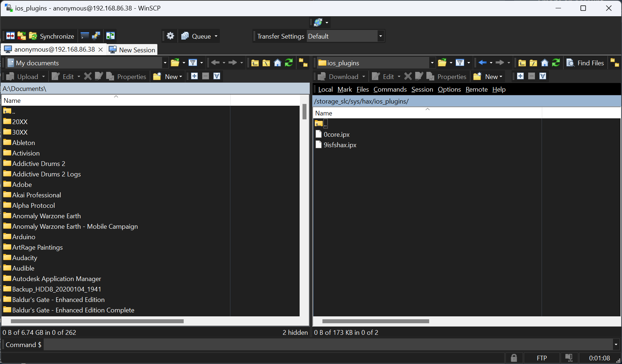Click the local Parent Directory icon
Viewport: 622px width, 364px height.
[255, 63]
